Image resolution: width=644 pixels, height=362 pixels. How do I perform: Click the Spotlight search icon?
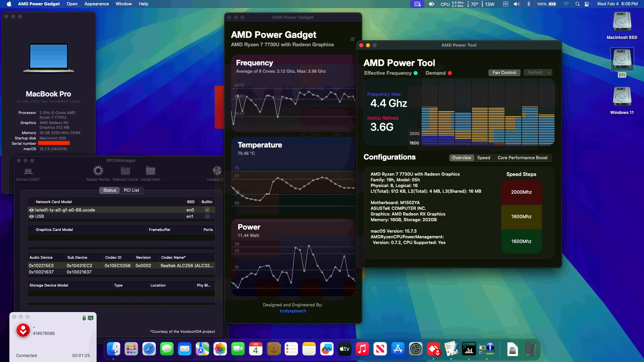577,4
